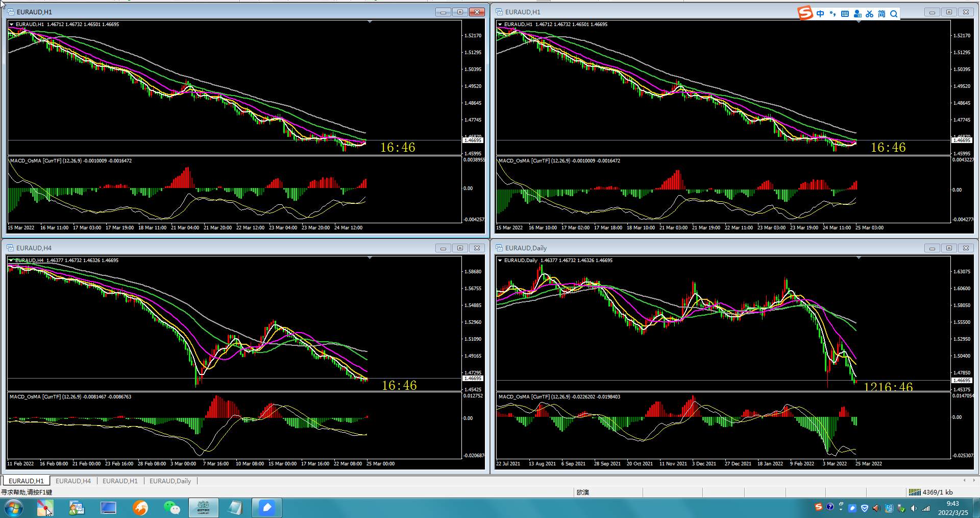This screenshot has width=980, height=518.
Task: Click the 4369/1 kb connection status indicator
Action: pos(932,492)
